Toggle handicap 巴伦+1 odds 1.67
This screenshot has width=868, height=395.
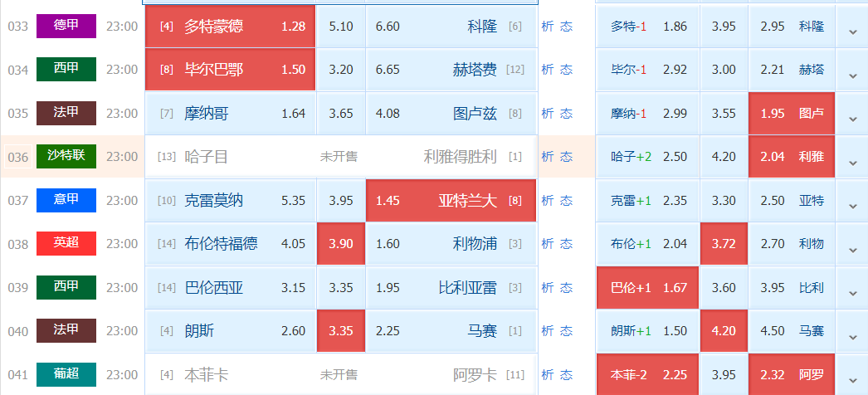(647, 288)
